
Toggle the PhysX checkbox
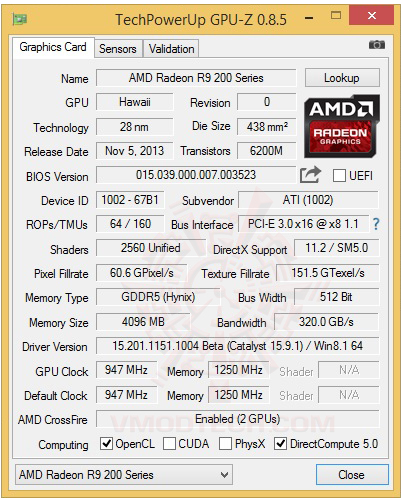click(x=225, y=443)
